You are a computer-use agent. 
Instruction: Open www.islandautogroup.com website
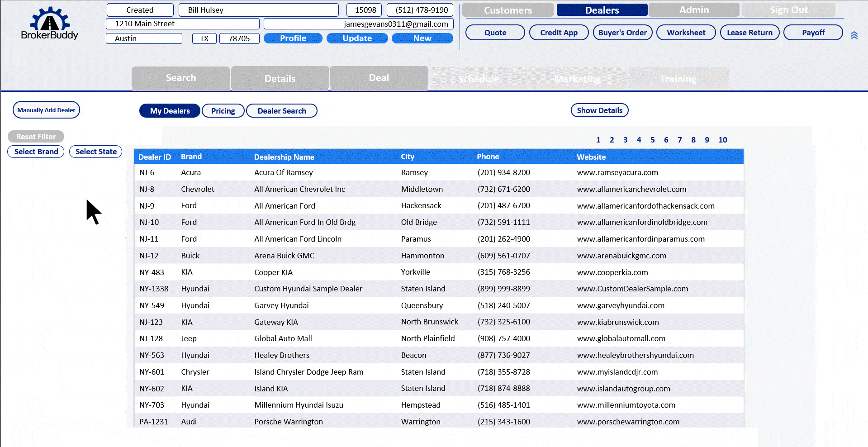pyautogui.click(x=623, y=389)
